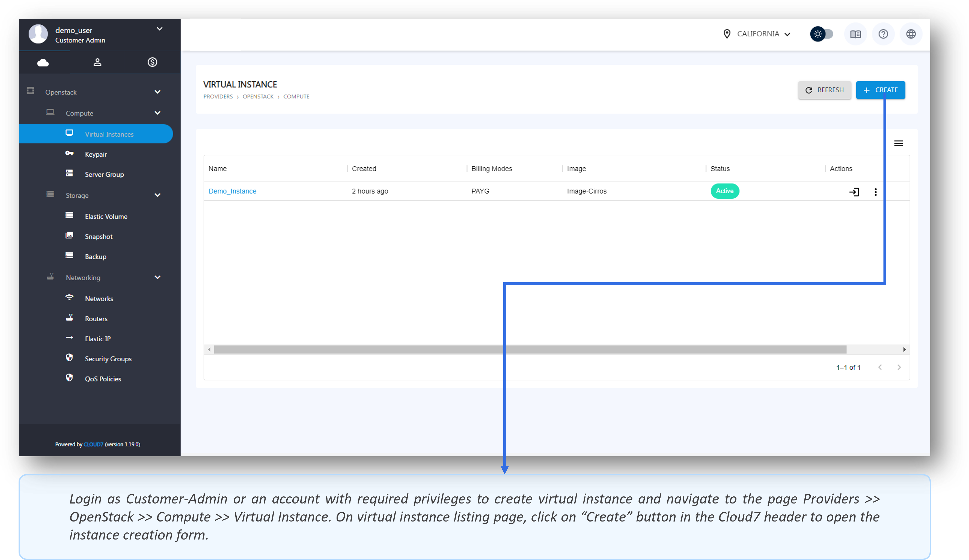The image size is (969, 560).
Task: Click the help question mark icon
Action: point(883,34)
